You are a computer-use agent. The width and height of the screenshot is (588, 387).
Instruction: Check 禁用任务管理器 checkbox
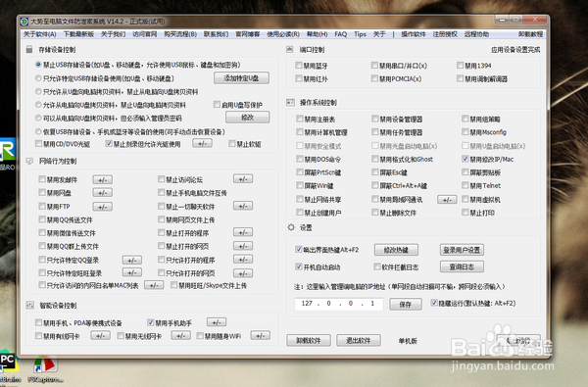pos(374,132)
